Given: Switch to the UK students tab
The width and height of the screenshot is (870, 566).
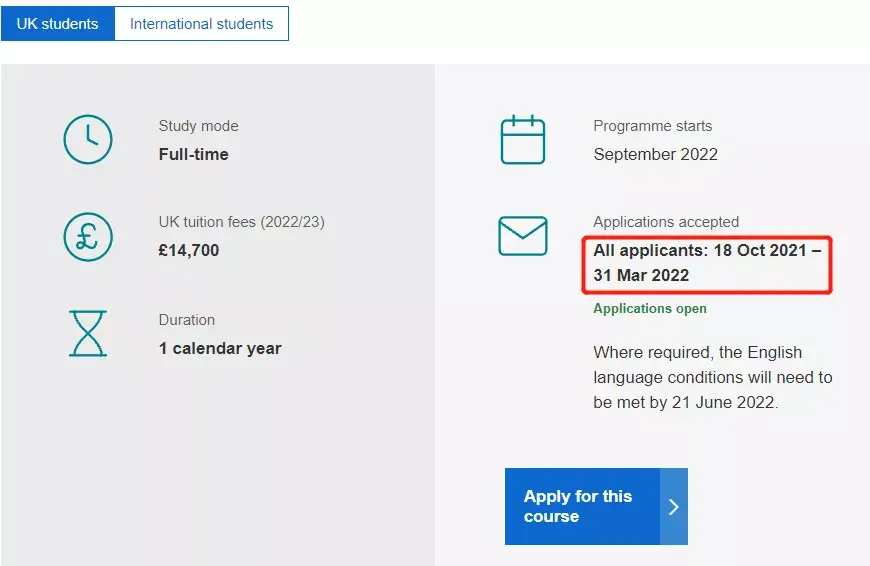Looking at the screenshot, I should pos(58,24).
